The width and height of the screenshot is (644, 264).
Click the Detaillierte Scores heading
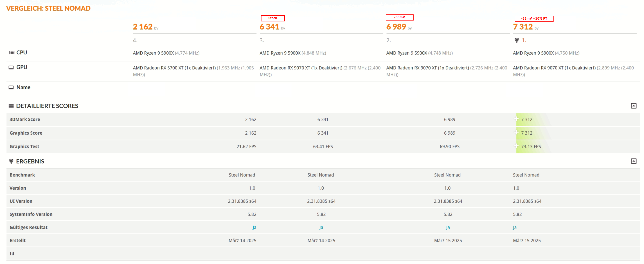coord(47,106)
